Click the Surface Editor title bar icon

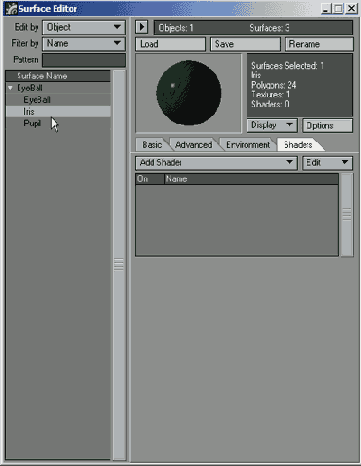click(x=11, y=8)
